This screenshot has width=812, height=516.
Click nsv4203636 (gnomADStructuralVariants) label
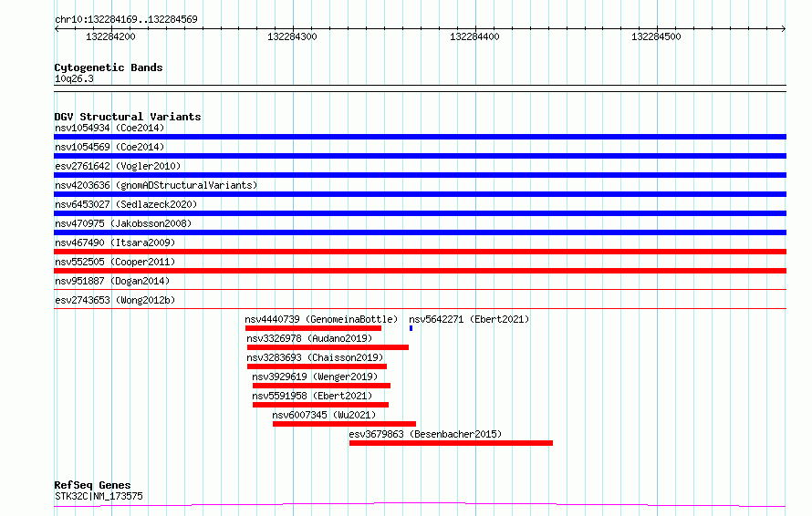156,185
